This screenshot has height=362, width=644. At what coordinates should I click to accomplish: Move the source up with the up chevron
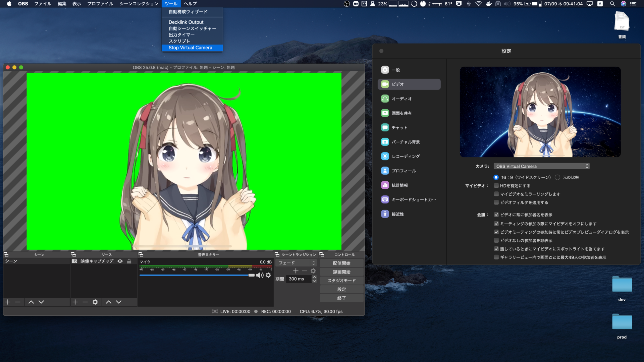109,302
